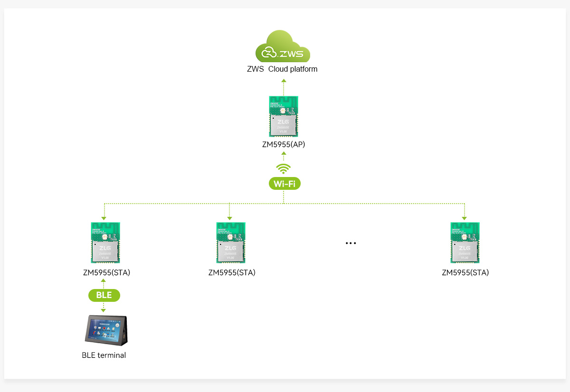
Task: Click the leftmost "ZM5955(STA)" label
Action: point(106,273)
